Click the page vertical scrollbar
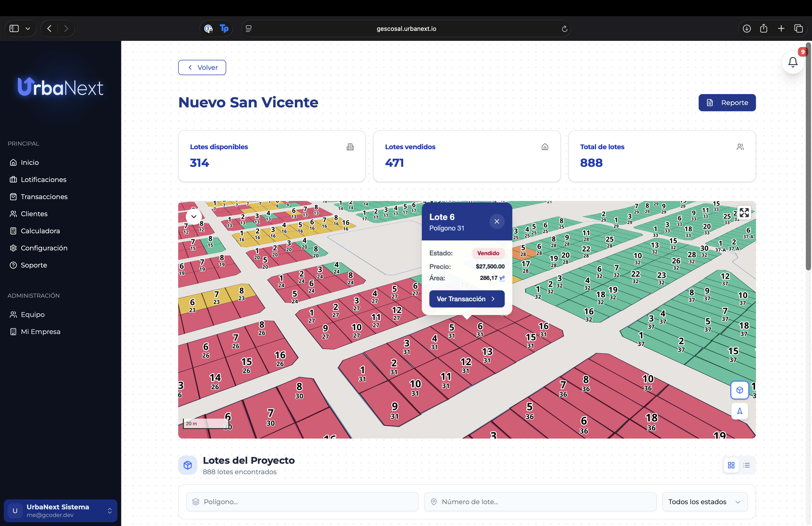 [808, 157]
